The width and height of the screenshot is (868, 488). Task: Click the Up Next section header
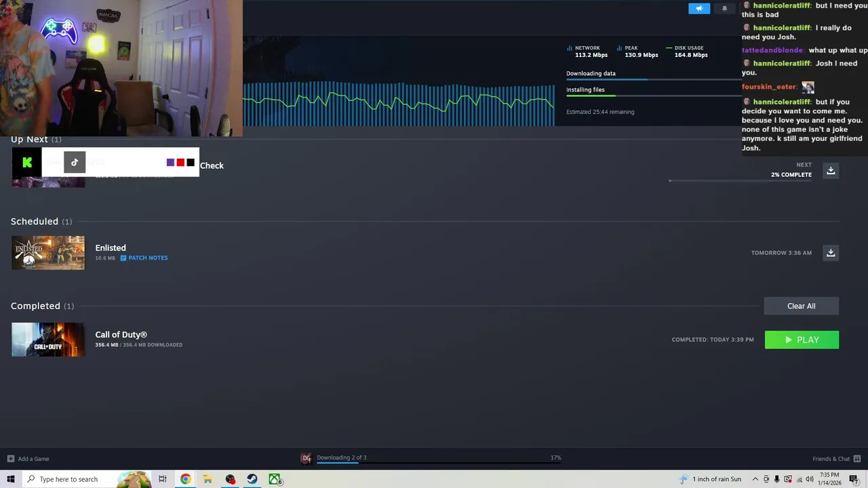[x=36, y=140]
